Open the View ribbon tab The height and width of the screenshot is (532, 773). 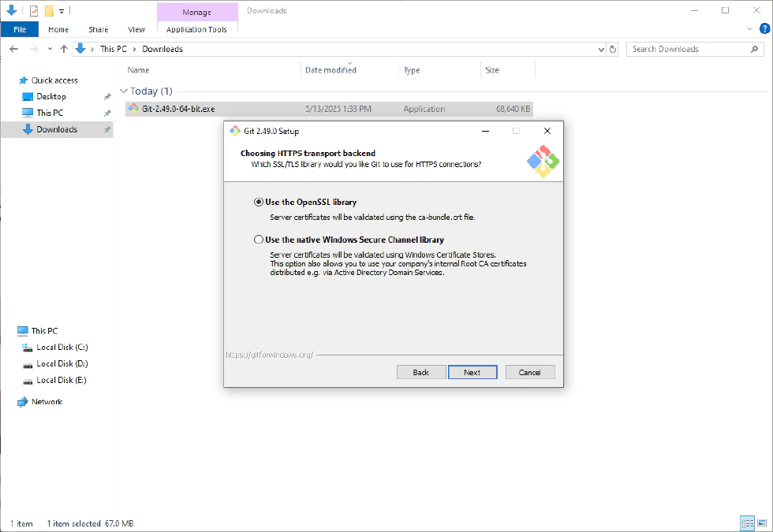click(136, 29)
